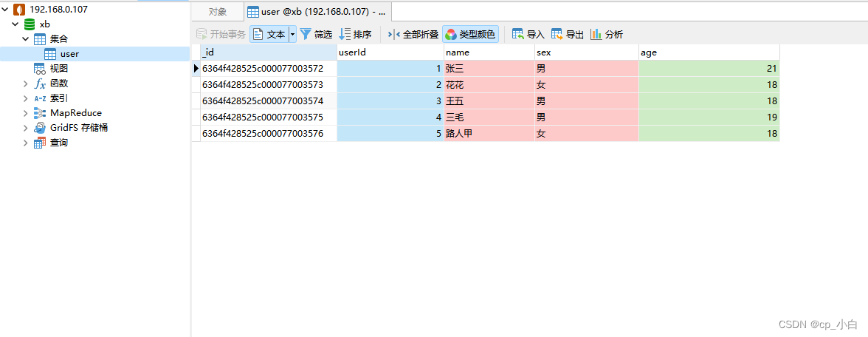Viewport: 868px width, 337px height.
Task: Click the 视图 views glasses icon
Action: [x=40, y=68]
